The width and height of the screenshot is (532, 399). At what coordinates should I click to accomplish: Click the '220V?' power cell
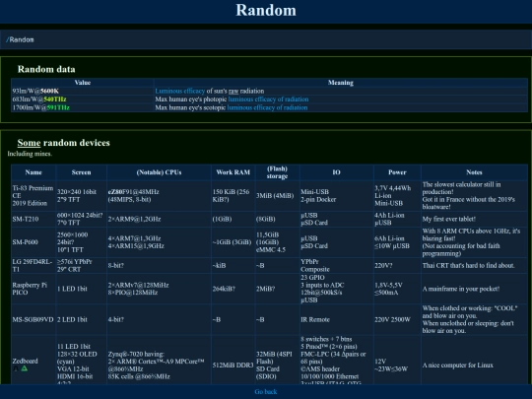point(397,265)
